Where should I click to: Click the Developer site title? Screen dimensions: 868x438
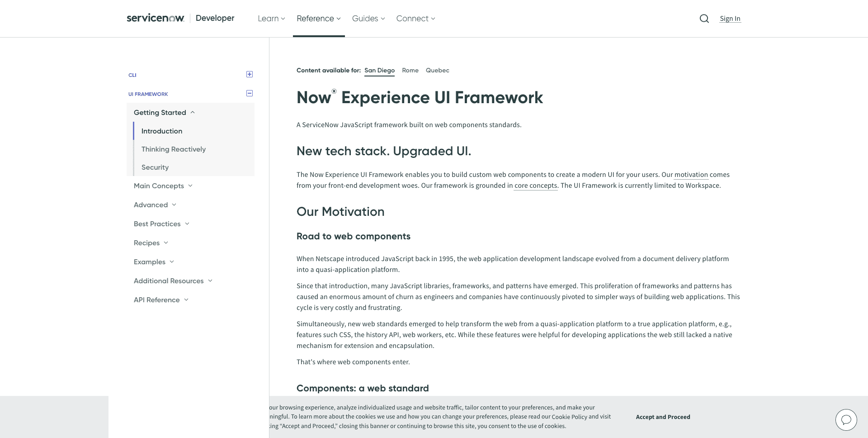click(215, 18)
